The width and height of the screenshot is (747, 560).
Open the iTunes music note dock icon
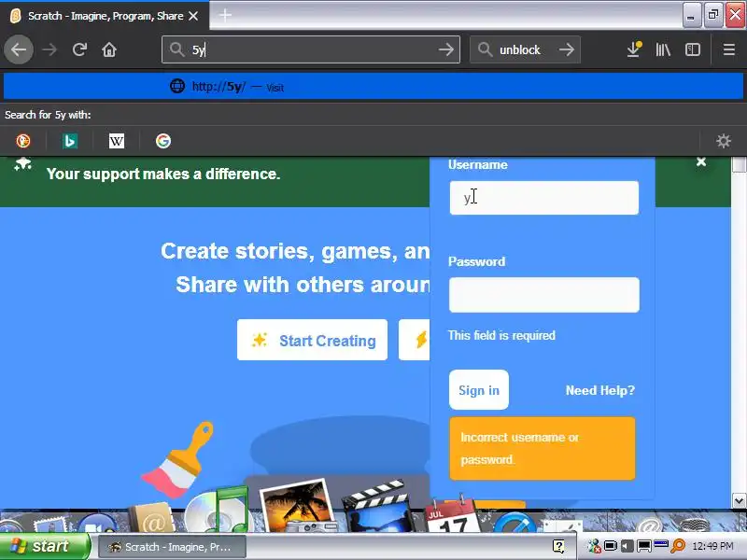pos(218,511)
